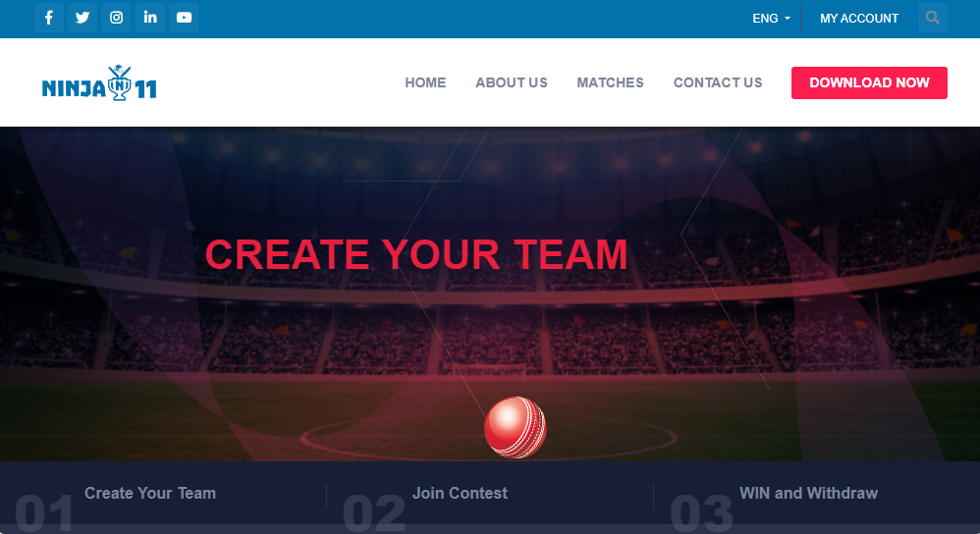This screenshot has width=980, height=534.
Task: Click the CREATE YOUR TEAM banner heading
Action: [416, 255]
